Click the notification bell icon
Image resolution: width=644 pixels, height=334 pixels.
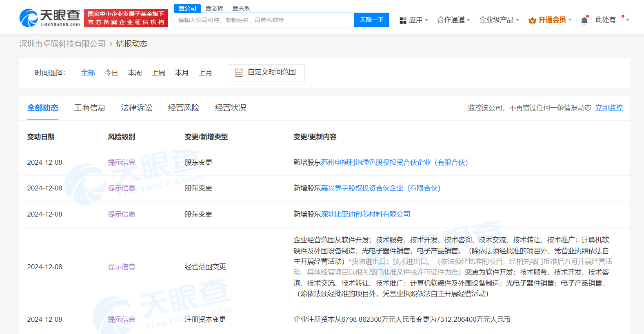(x=584, y=20)
